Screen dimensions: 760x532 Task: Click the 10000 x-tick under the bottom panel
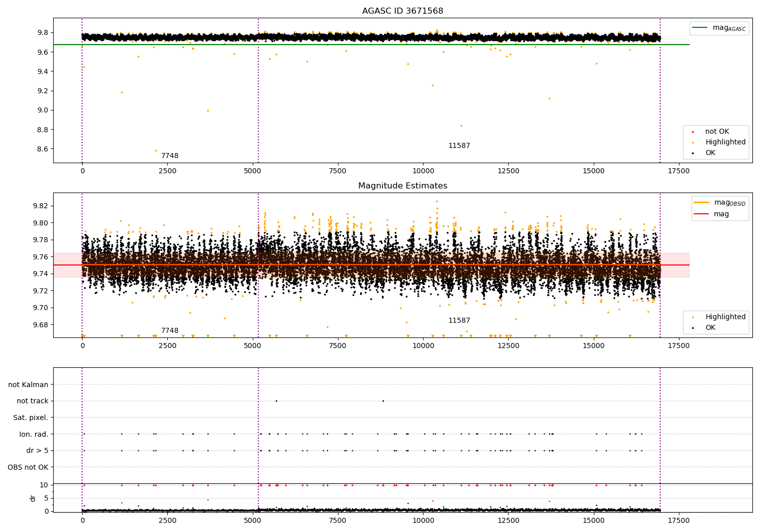point(423,520)
